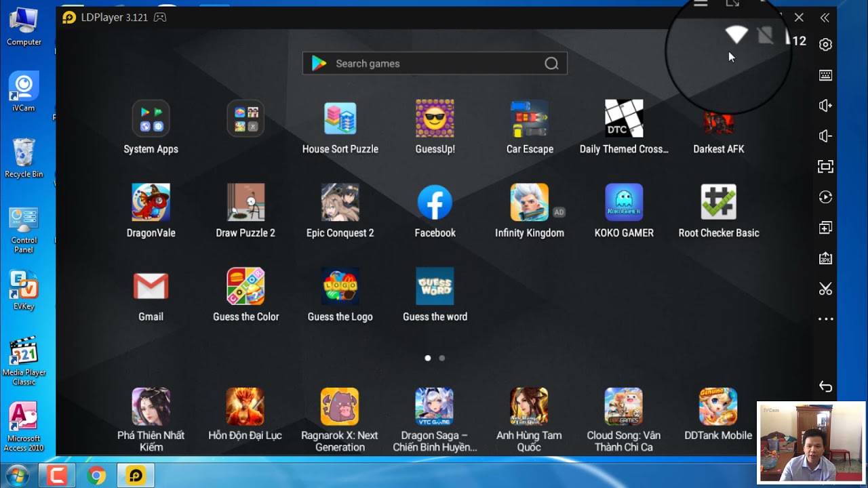Open the System Apps folder
Viewport: 868px width, 488px height.
(151, 119)
